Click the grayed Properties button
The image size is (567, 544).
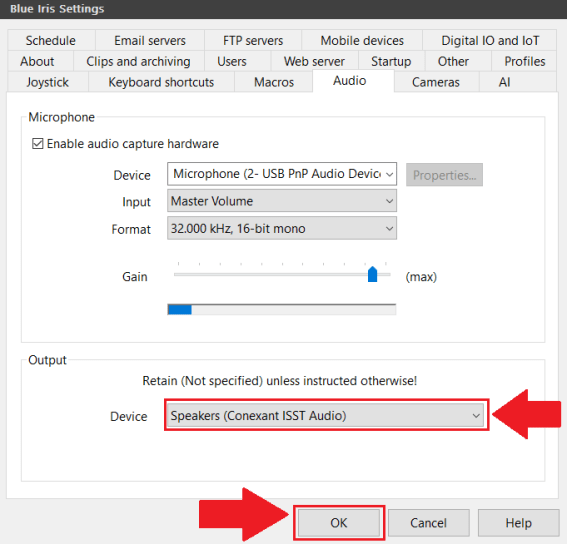(x=444, y=175)
